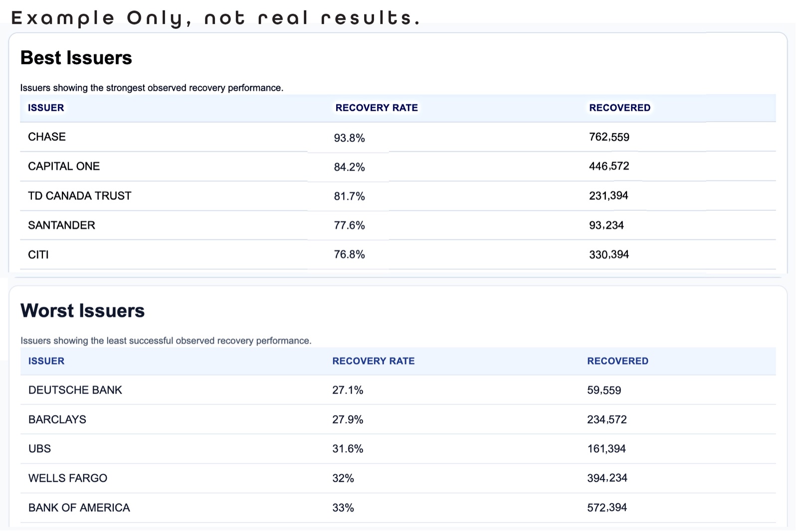
Task: Click BANK OF AMERICA issuer name
Action: (x=79, y=507)
